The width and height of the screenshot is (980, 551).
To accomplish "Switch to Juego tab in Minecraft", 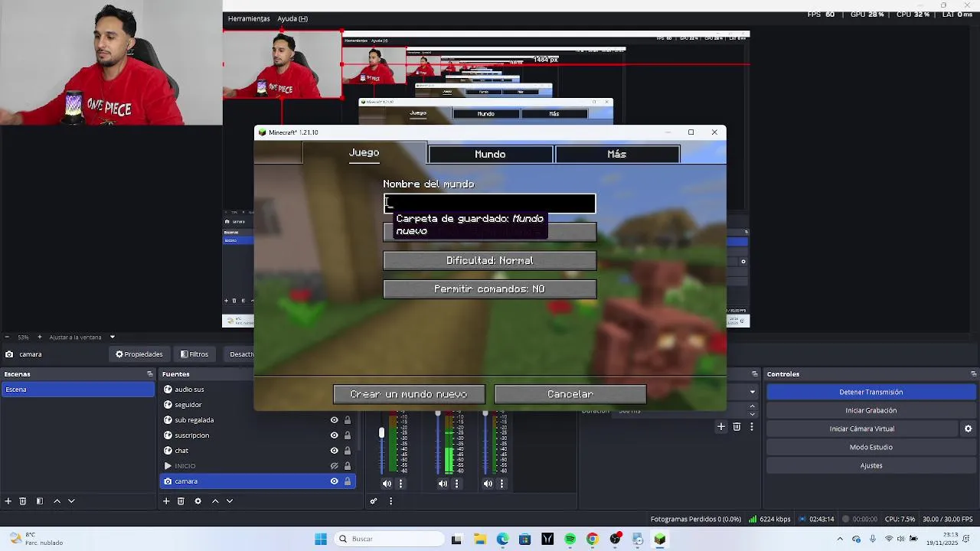I will (x=364, y=153).
